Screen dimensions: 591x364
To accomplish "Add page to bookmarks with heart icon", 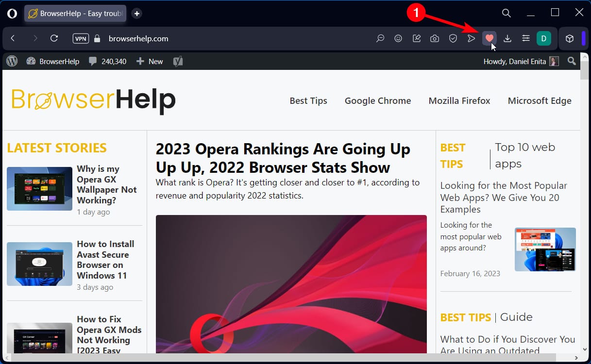I will point(490,38).
